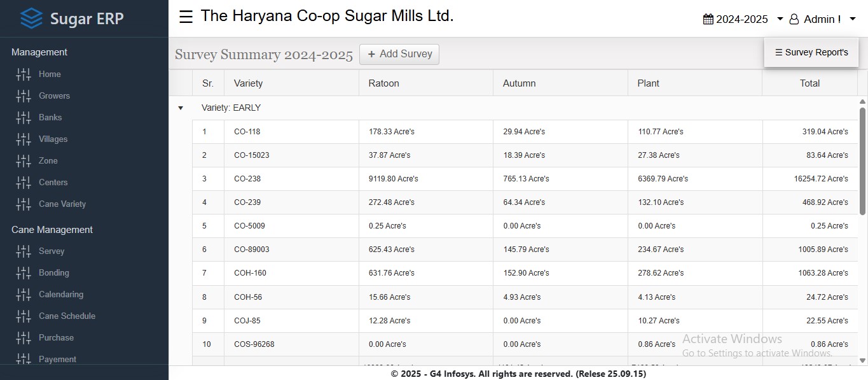Click the Zone sliders icon
The image size is (868, 380).
(24, 161)
